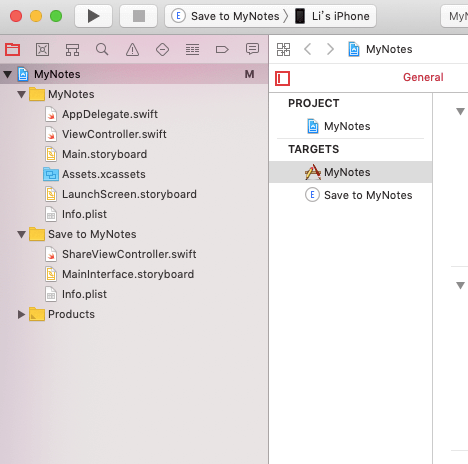Show the Report navigator
Image resolution: width=468 pixels, height=464 pixels.
point(252,50)
